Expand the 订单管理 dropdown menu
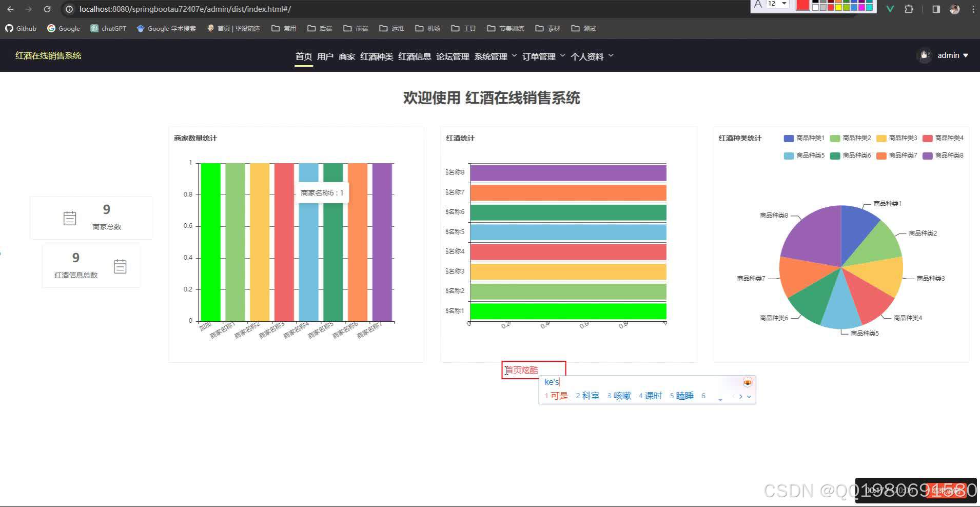Viewport: 980px width, 507px height. coord(543,56)
